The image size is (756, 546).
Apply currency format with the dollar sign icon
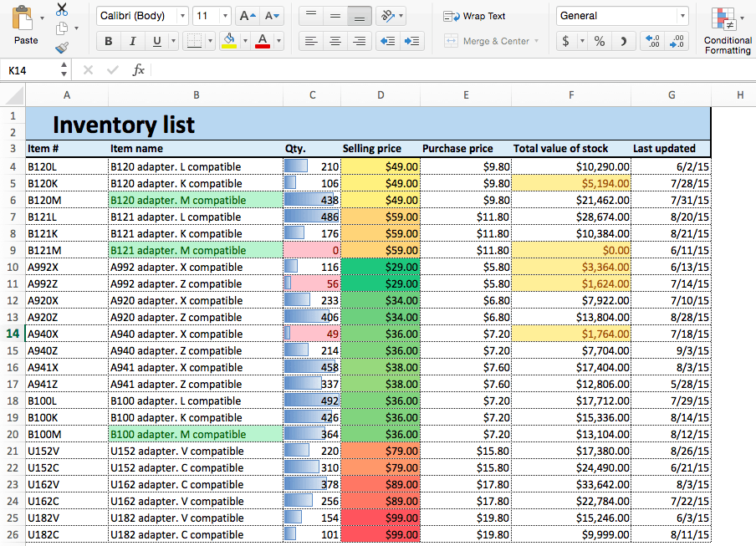pos(564,40)
